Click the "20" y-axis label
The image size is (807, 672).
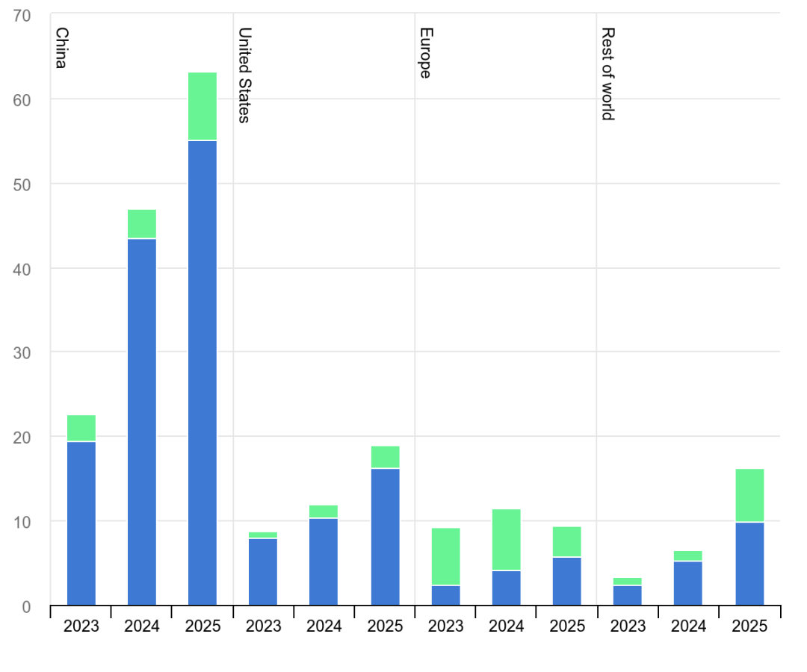tap(22, 438)
